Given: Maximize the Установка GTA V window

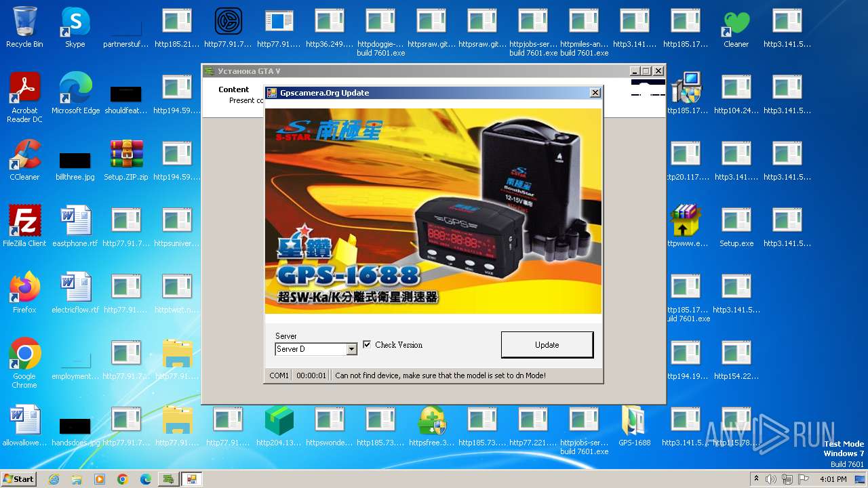Looking at the screenshot, I should [646, 71].
